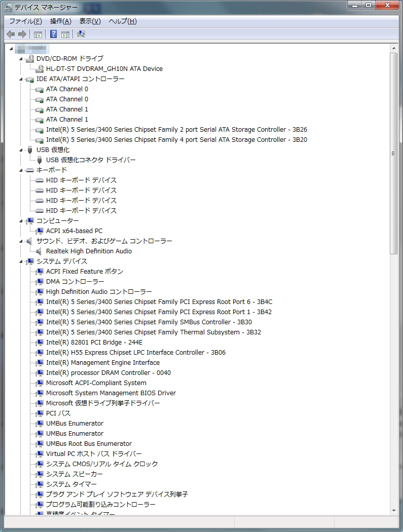Click the システム デバイス category icon
Image resolution: width=403 pixels, height=532 pixels.
coord(30,261)
